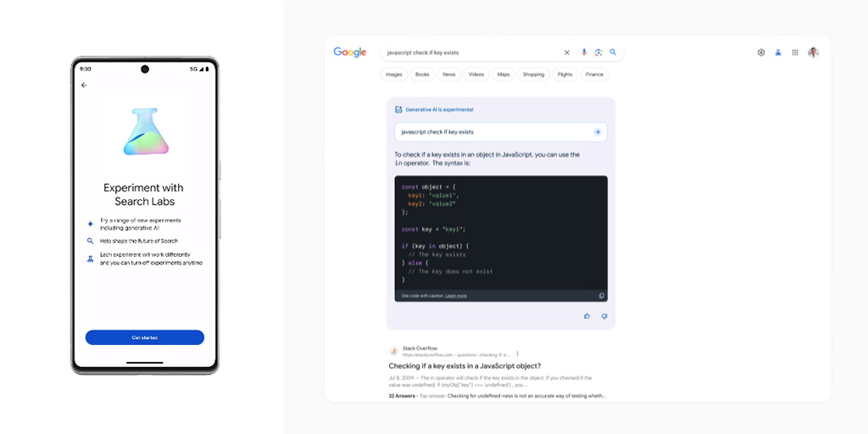The height and width of the screenshot is (434, 868).
Task: Select the Books filter chip
Action: point(422,75)
